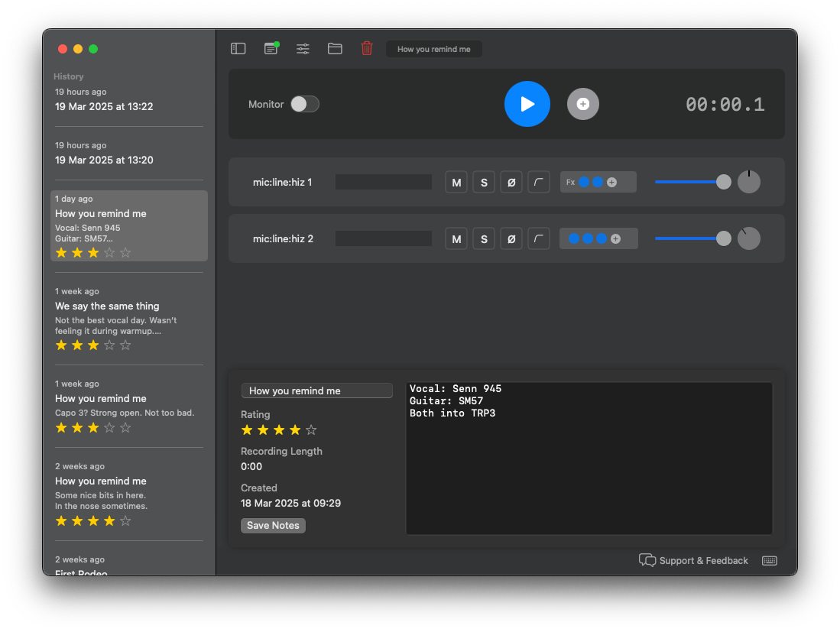
Task: Click into the notes text area
Action: tap(589, 459)
